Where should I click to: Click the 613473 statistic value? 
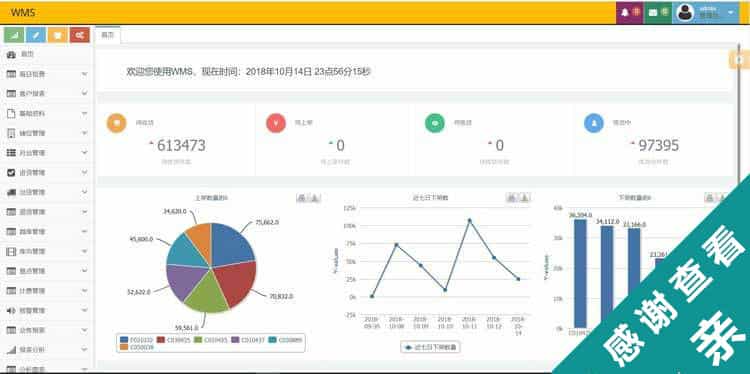pyautogui.click(x=181, y=145)
